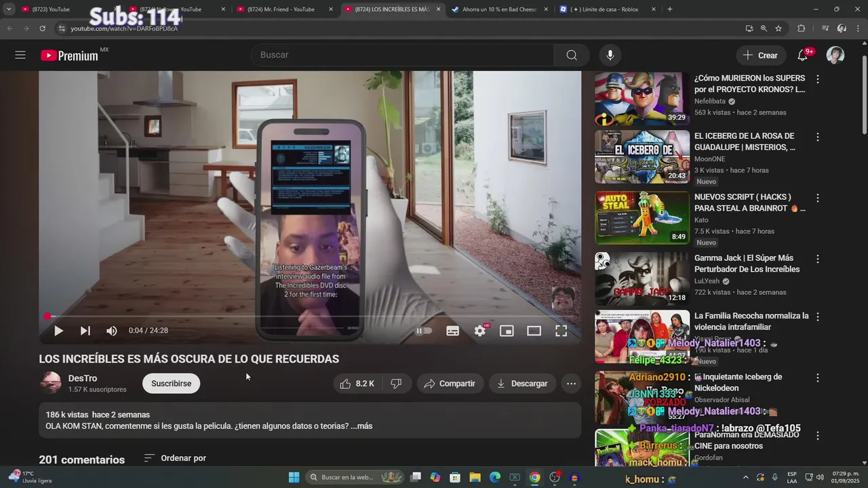Screen dimensions: 868x488
Task: Open the Crear upload menu
Action: tap(760, 56)
